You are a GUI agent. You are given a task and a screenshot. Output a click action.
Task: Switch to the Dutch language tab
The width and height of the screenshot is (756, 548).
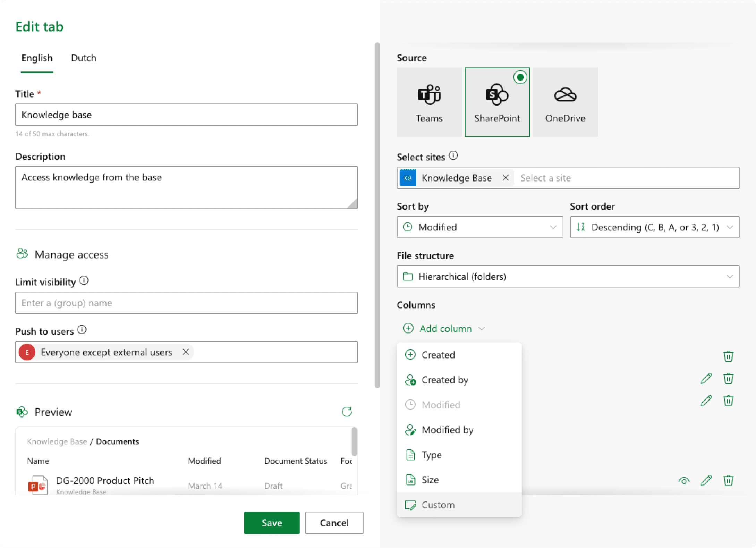84,58
